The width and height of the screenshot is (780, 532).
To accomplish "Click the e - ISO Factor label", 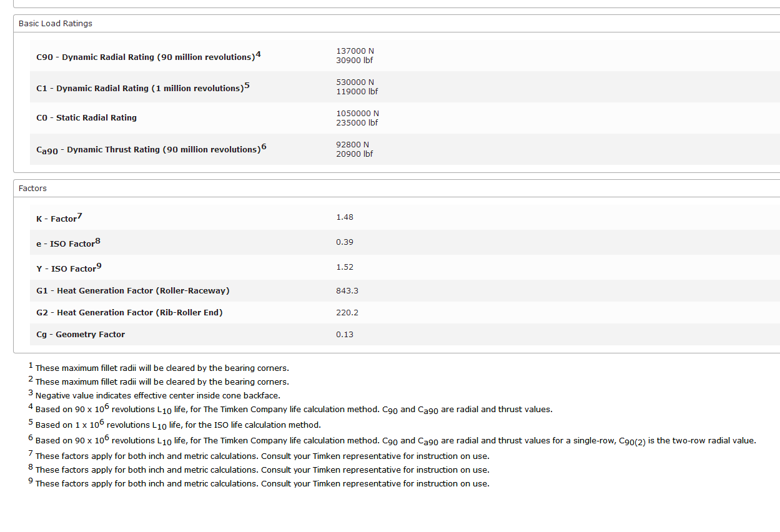I will [68, 243].
